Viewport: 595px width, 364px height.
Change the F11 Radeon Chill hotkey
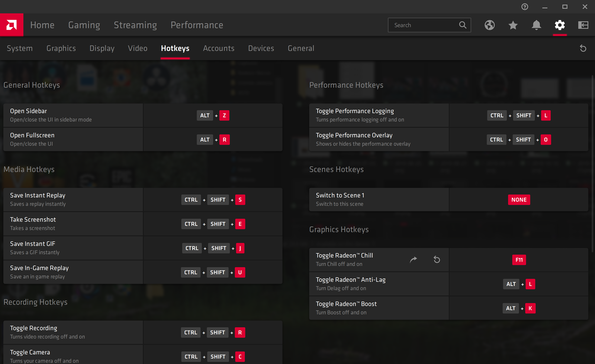pos(519,260)
